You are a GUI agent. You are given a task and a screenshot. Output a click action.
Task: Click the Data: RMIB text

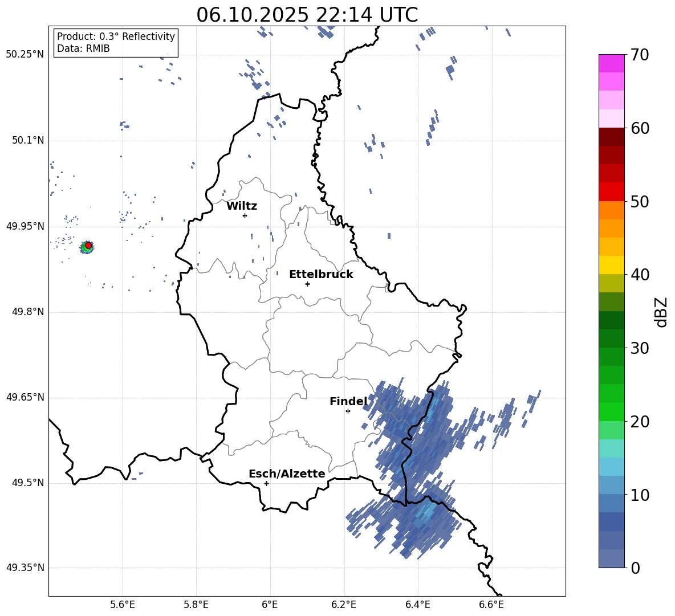83,48
